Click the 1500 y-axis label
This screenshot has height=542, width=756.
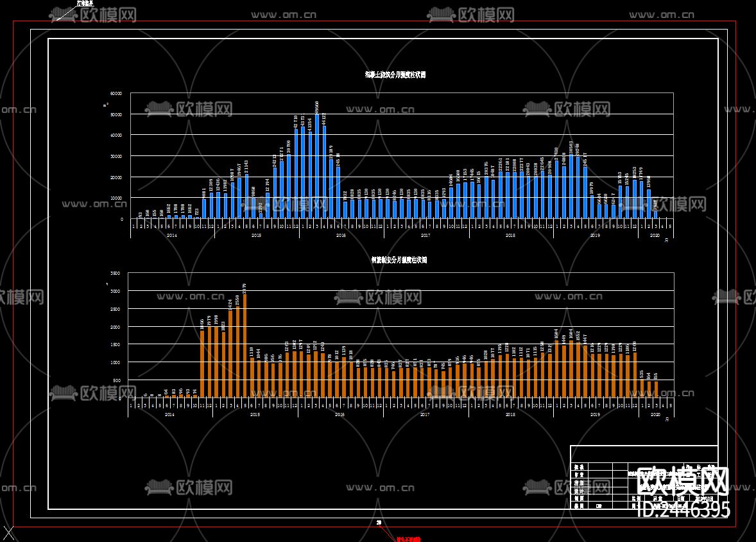coord(116,345)
